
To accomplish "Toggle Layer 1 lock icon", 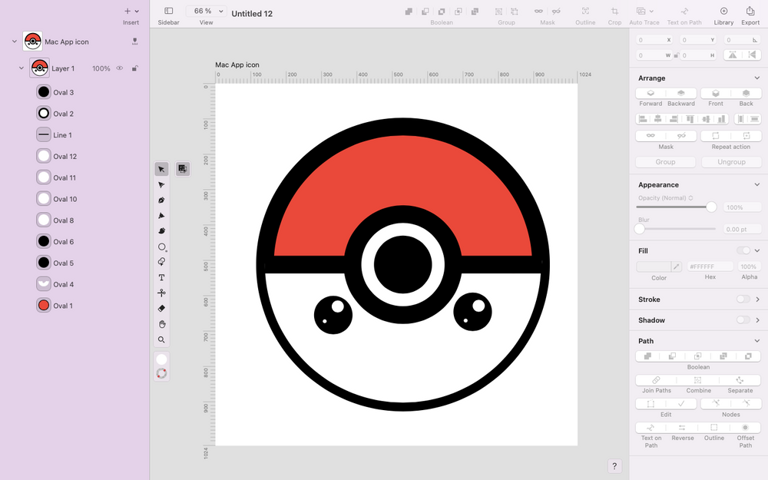I will (134, 69).
